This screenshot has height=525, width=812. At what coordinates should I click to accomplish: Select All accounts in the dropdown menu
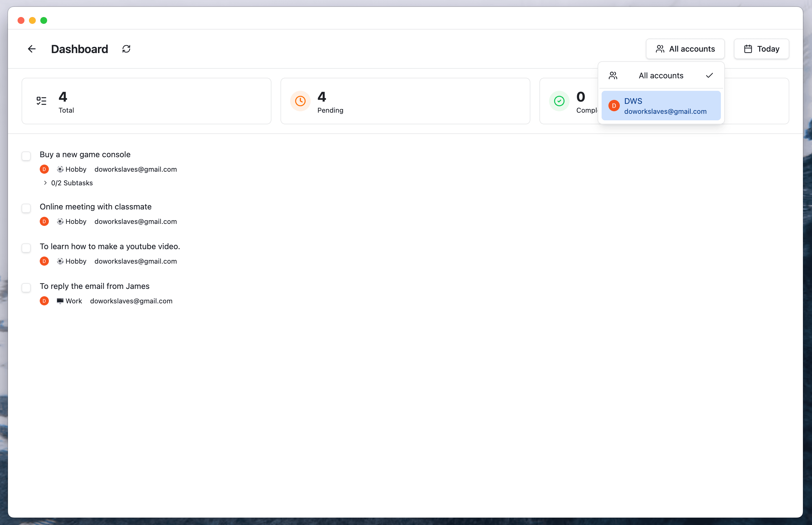(661, 76)
